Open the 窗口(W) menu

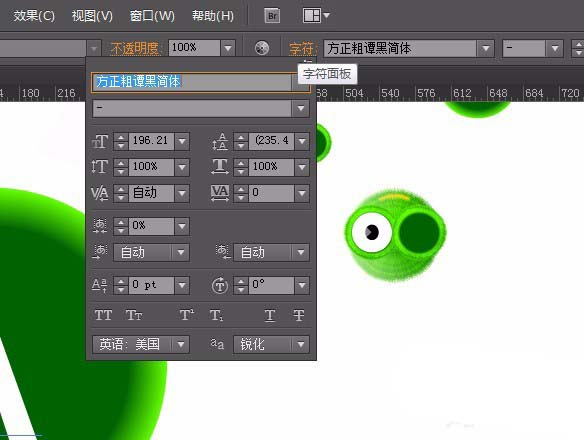tap(152, 16)
